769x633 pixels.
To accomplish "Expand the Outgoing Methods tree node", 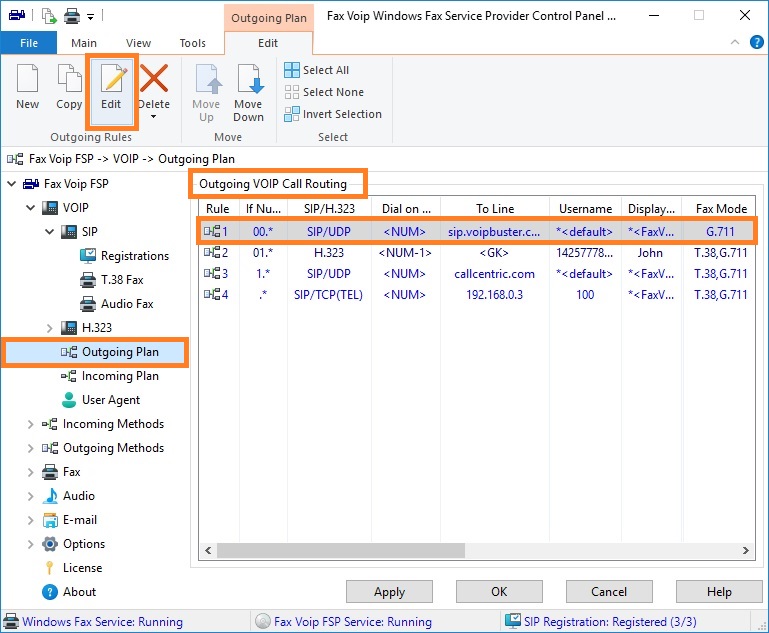I will click(x=30, y=448).
